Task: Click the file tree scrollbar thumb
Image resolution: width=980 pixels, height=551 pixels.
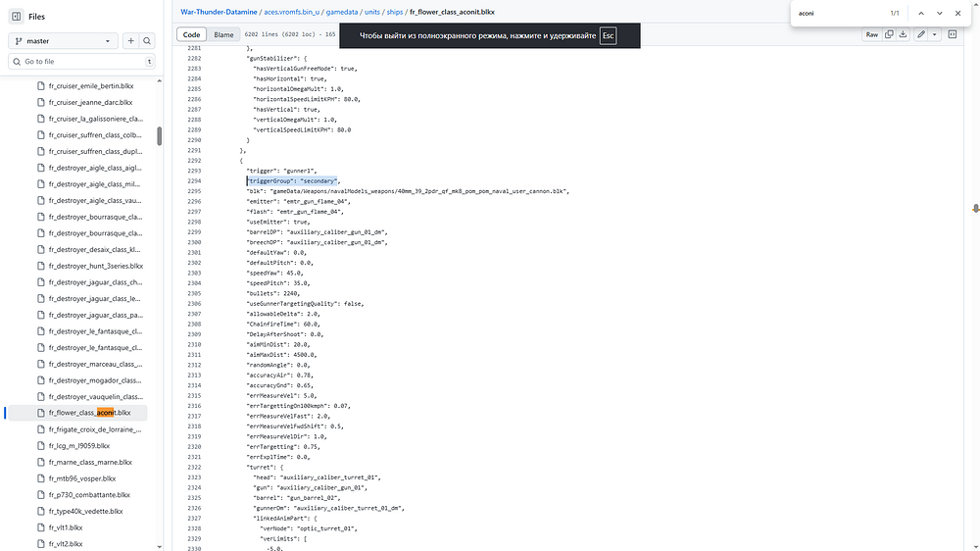Action: pos(160,135)
